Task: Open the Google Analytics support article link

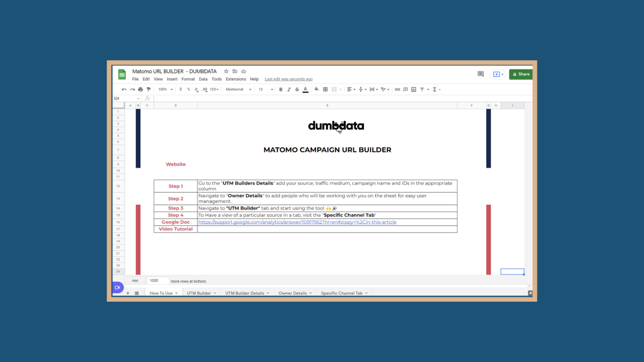Action: click(x=297, y=222)
